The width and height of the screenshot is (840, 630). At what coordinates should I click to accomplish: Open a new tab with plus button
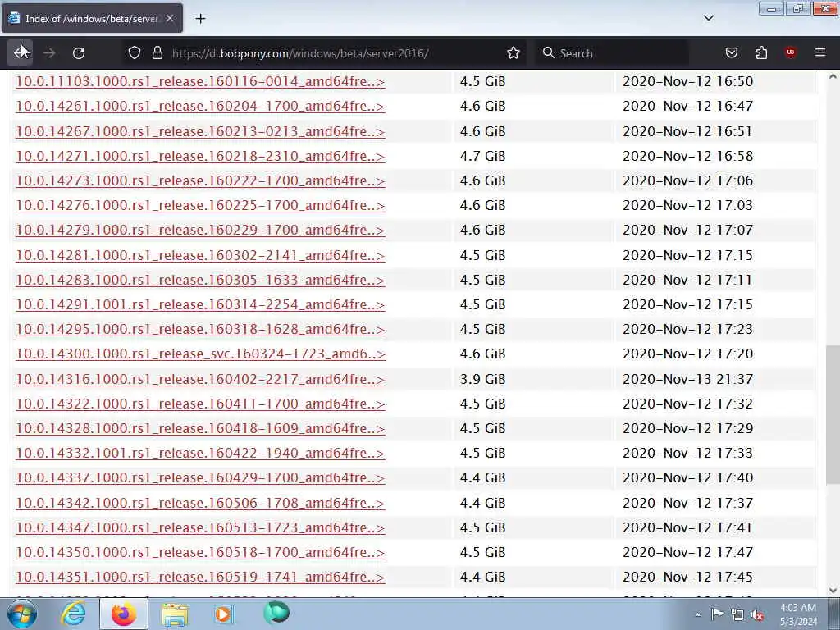(x=200, y=19)
